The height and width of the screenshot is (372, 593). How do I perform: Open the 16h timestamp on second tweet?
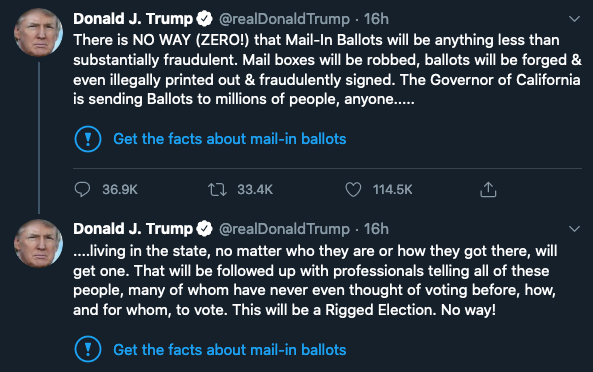[376, 229]
